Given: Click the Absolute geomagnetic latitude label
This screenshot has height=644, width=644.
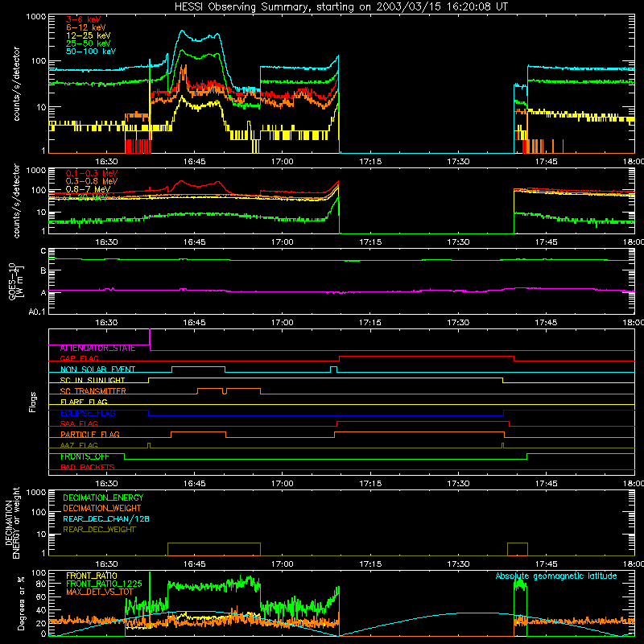Looking at the screenshot, I should 556,576.
